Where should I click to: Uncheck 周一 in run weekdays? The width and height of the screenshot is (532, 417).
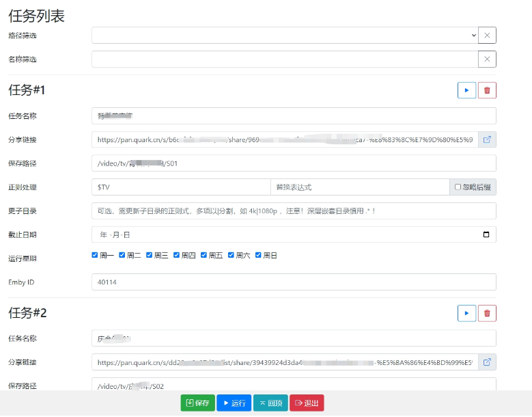click(x=95, y=255)
